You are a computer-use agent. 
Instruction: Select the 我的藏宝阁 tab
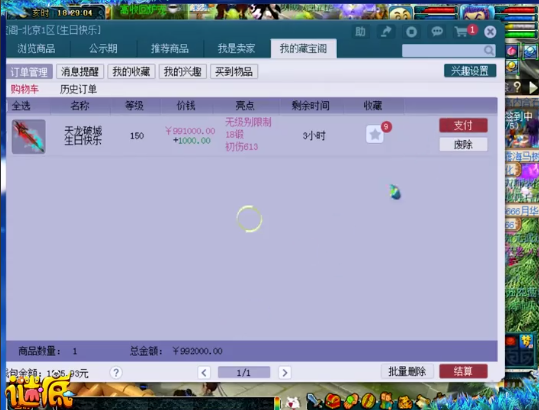point(303,49)
